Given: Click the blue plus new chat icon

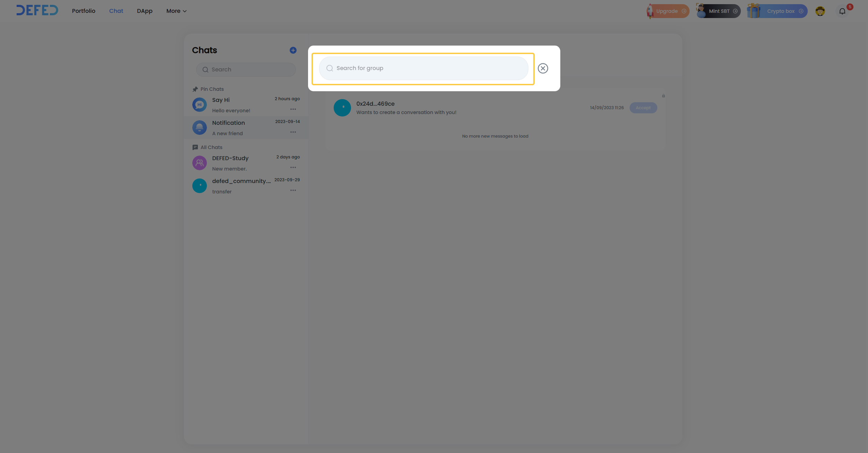Looking at the screenshot, I should (x=293, y=50).
